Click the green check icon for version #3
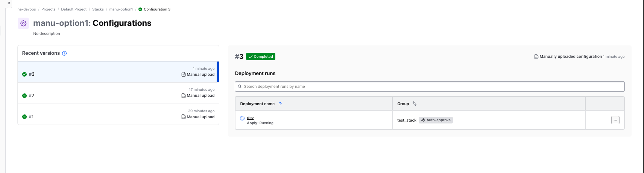 pos(24,74)
